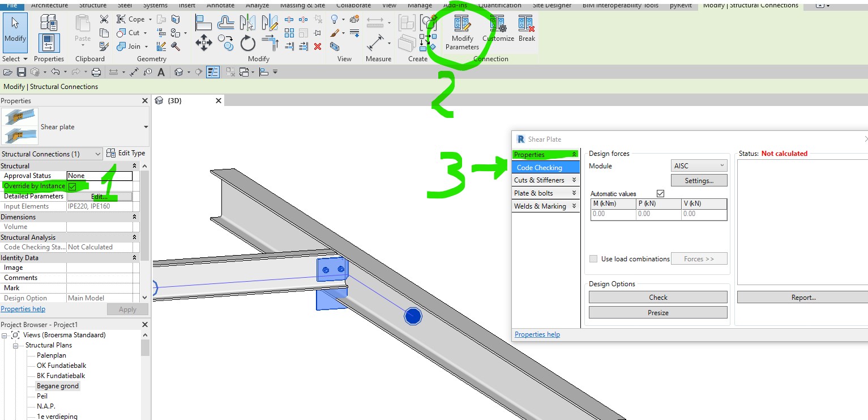Save the project using Quick Access save icon
Screen dimensions: 868x420
click(20, 71)
